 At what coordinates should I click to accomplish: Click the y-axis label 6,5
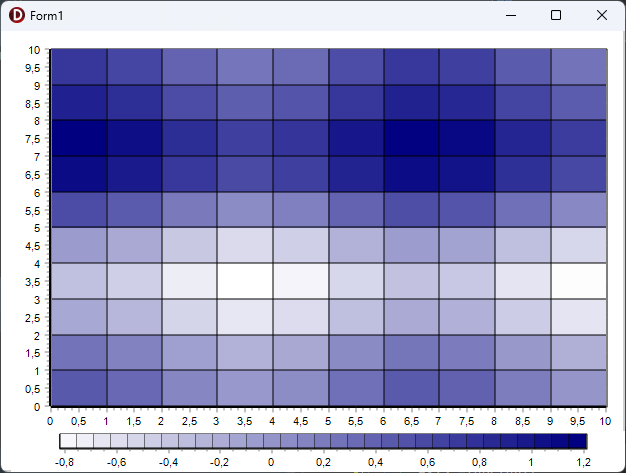[x=33, y=175]
